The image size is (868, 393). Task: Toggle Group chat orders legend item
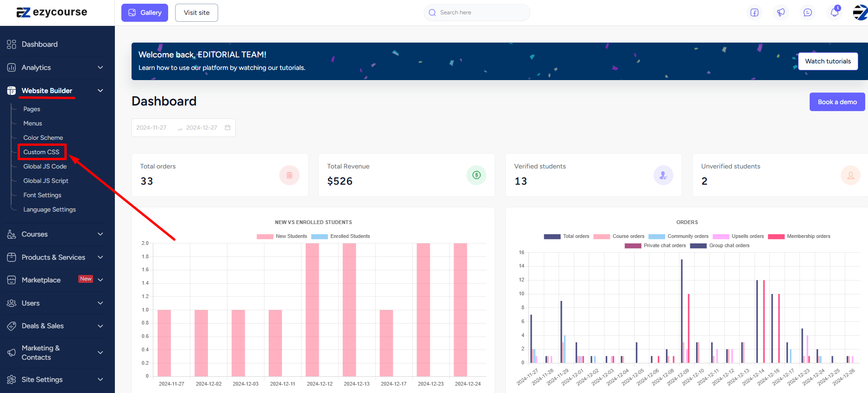[720, 246]
